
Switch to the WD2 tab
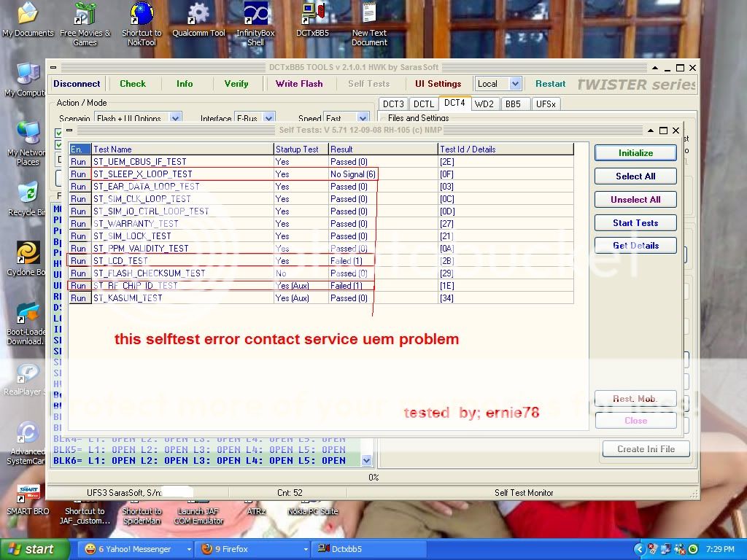tap(484, 104)
